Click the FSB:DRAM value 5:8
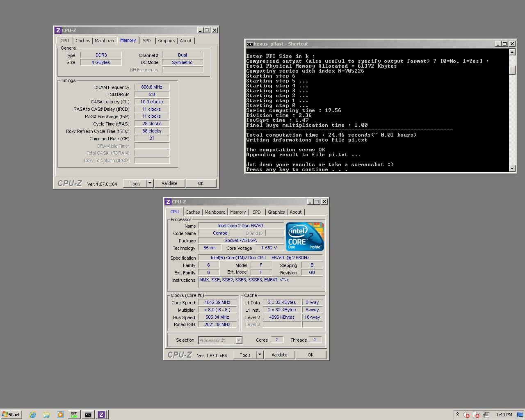Viewport: 525px width, 420px height. tap(152, 94)
